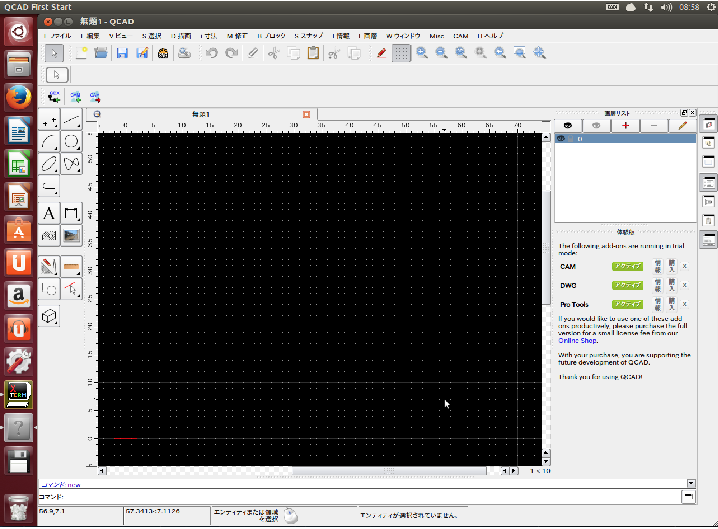Click the Save As icon with pencil
Viewport: 718px width, 529px height.
tap(142, 53)
